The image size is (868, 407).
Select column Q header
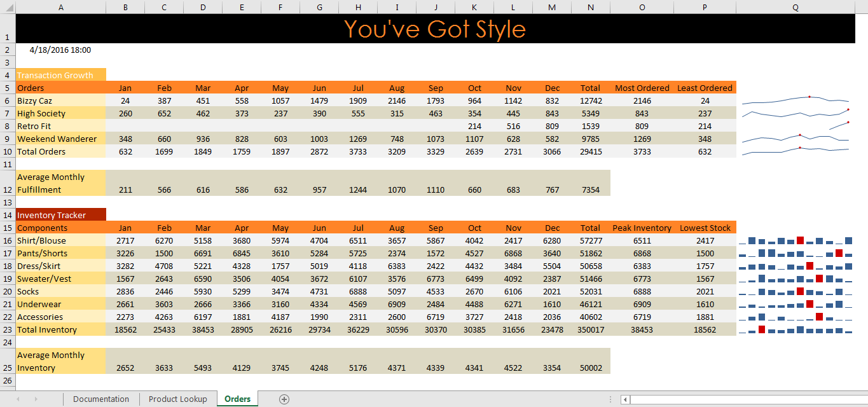click(796, 7)
